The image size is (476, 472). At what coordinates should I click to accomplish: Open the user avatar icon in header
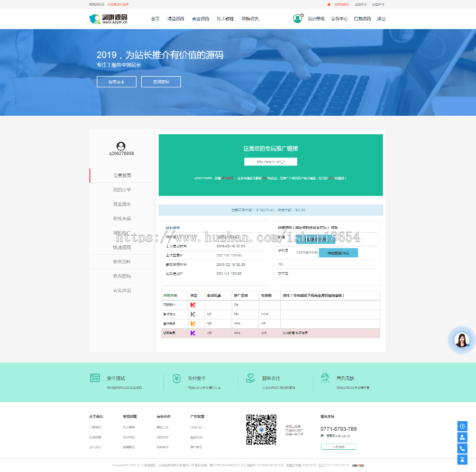(x=297, y=19)
